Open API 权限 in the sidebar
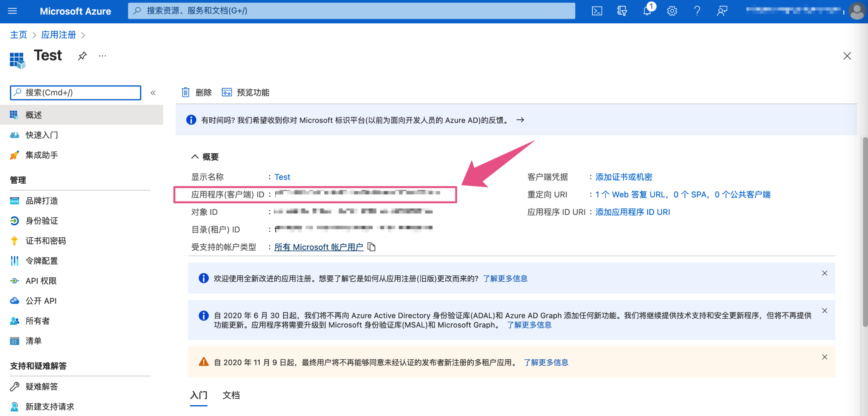The height and width of the screenshot is (416, 868). click(x=41, y=281)
